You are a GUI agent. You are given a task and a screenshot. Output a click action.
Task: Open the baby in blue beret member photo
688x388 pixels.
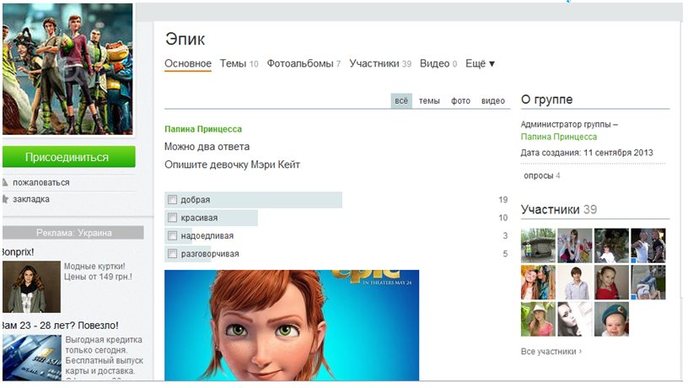(612, 319)
